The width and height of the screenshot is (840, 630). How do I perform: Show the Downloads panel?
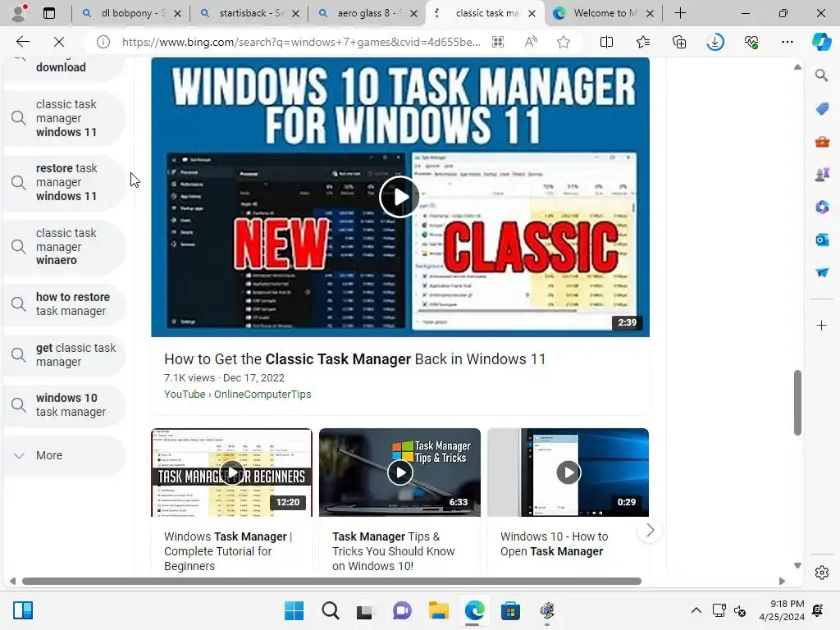[x=715, y=42]
